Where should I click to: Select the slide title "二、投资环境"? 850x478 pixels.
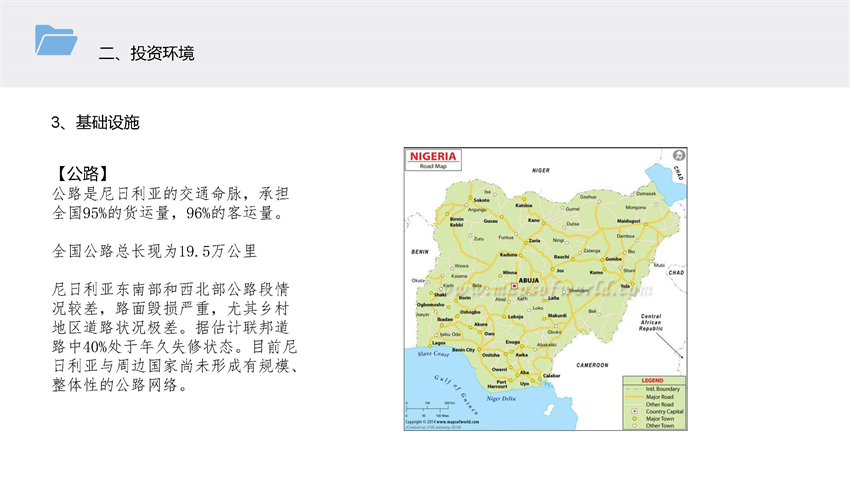pyautogui.click(x=146, y=53)
